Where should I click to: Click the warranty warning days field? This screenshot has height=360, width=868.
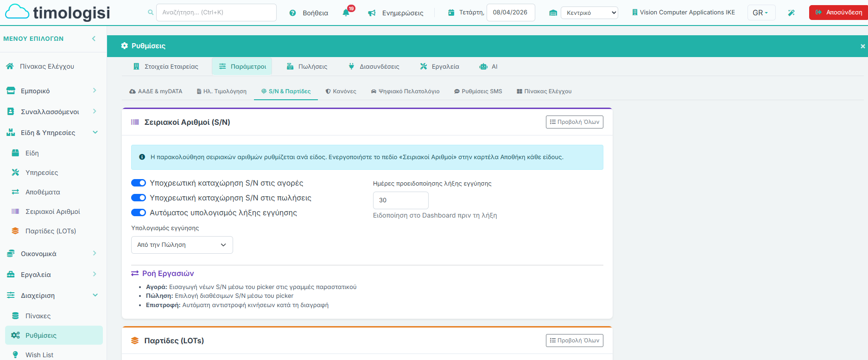coord(400,200)
